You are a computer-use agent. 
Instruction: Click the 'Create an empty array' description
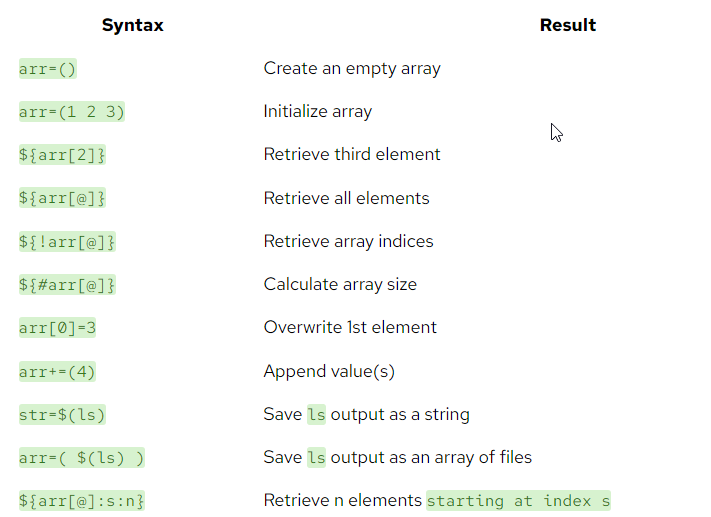coord(352,68)
